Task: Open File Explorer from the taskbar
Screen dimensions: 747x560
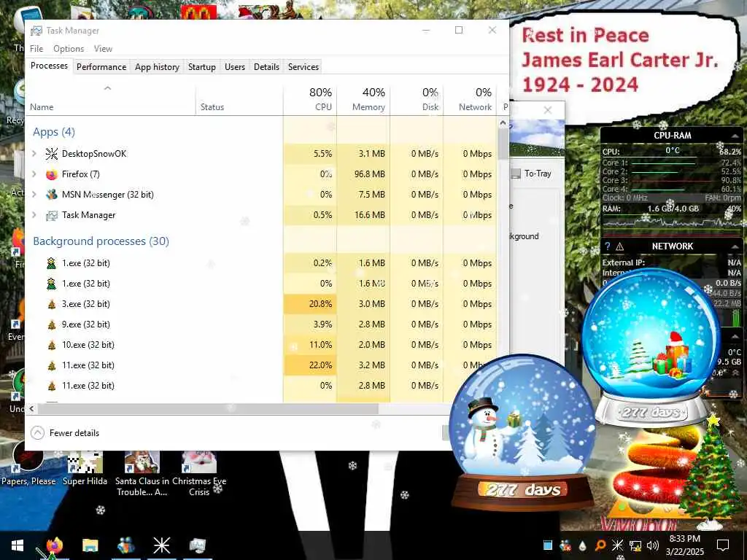Action: pyautogui.click(x=90, y=545)
